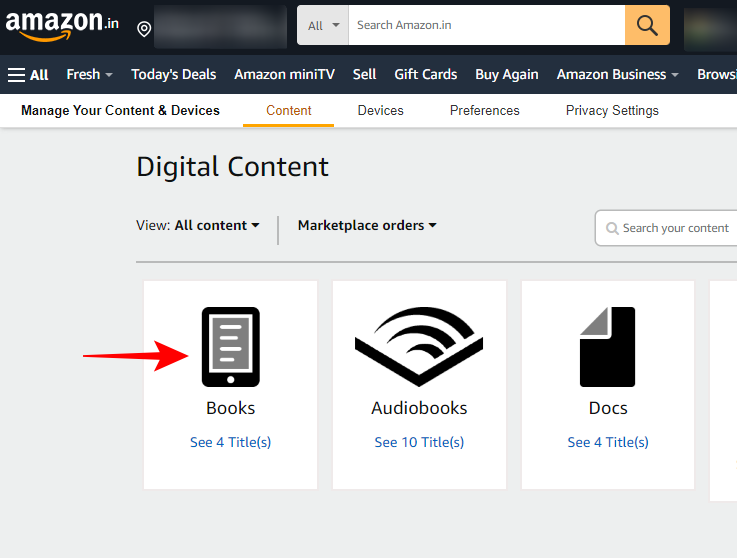Open the Audiobooks Audible icon

pyautogui.click(x=419, y=347)
